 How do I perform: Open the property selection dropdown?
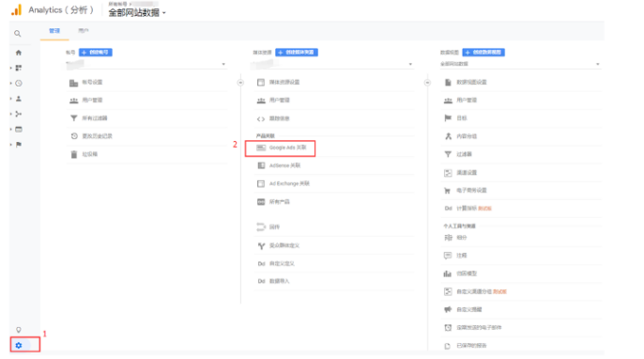pyautogui.click(x=333, y=64)
